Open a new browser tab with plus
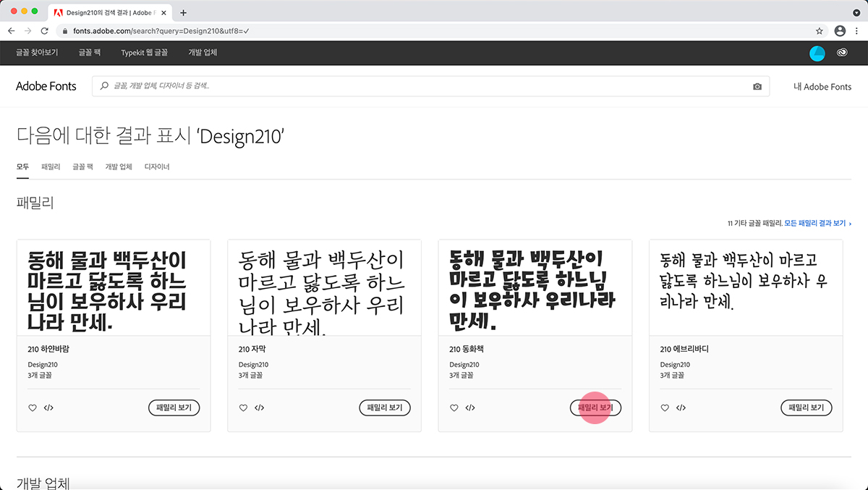Image resolution: width=868 pixels, height=490 pixels. point(183,12)
